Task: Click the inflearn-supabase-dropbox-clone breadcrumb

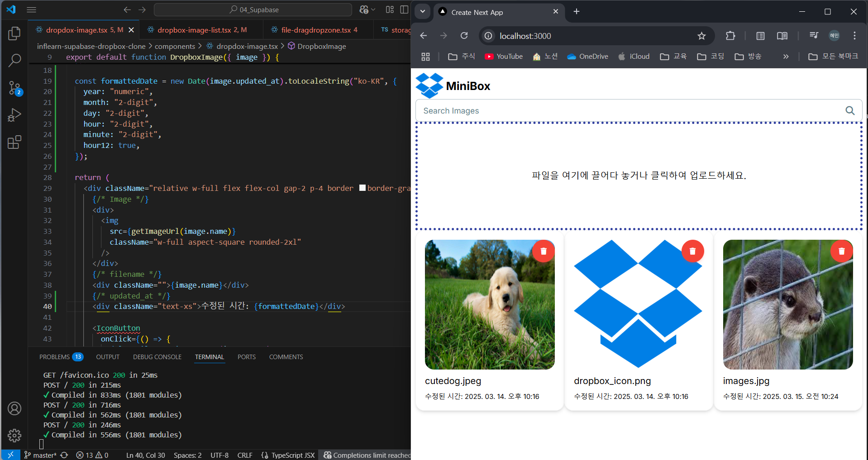Action: [91, 46]
